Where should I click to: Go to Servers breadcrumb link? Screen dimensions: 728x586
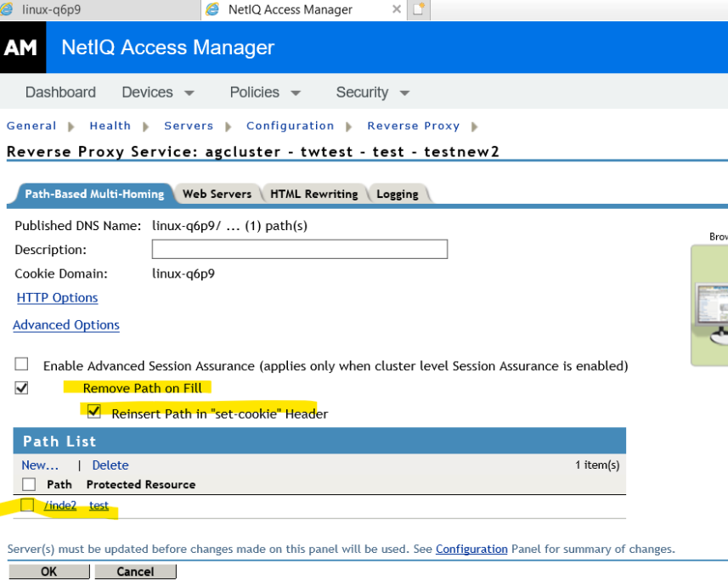coord(189,126)
